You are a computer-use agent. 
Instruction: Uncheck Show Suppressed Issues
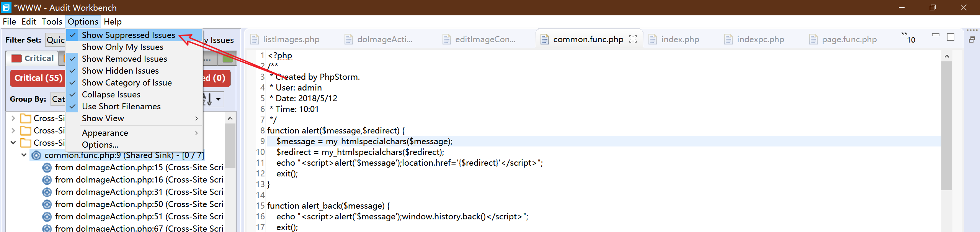pyautogui.click(x=134, y=35)
